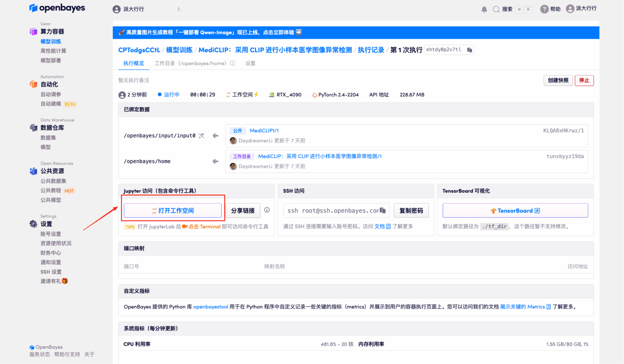Click the info icon beside 分享链接

tap(267, 210)
